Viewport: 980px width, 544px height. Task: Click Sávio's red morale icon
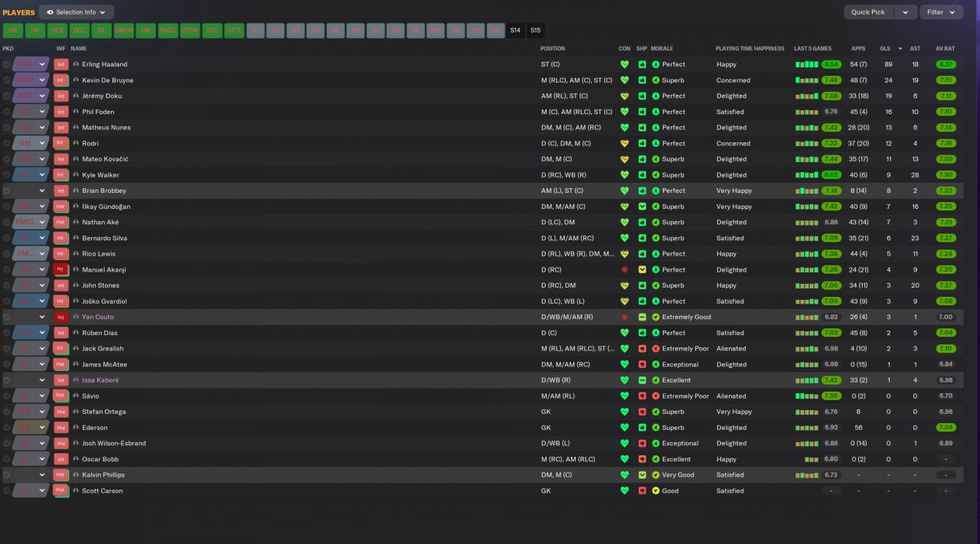655,396
